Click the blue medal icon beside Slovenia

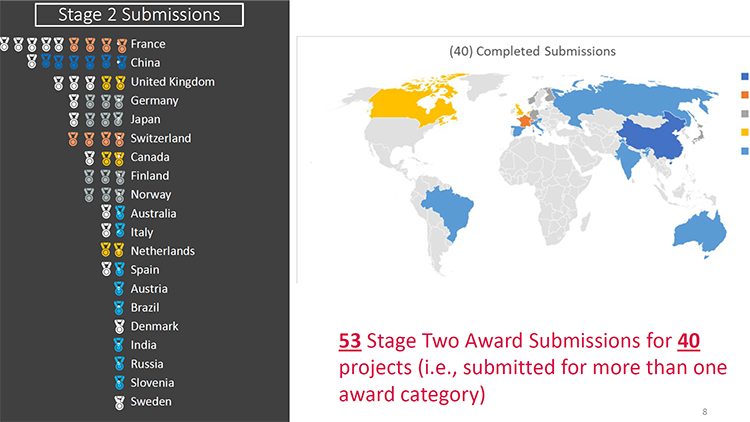click(119, 383)
